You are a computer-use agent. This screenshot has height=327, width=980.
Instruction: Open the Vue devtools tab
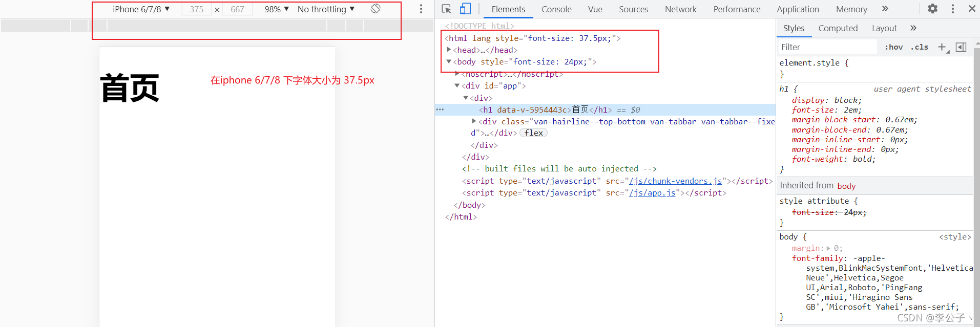click(595, 9)
